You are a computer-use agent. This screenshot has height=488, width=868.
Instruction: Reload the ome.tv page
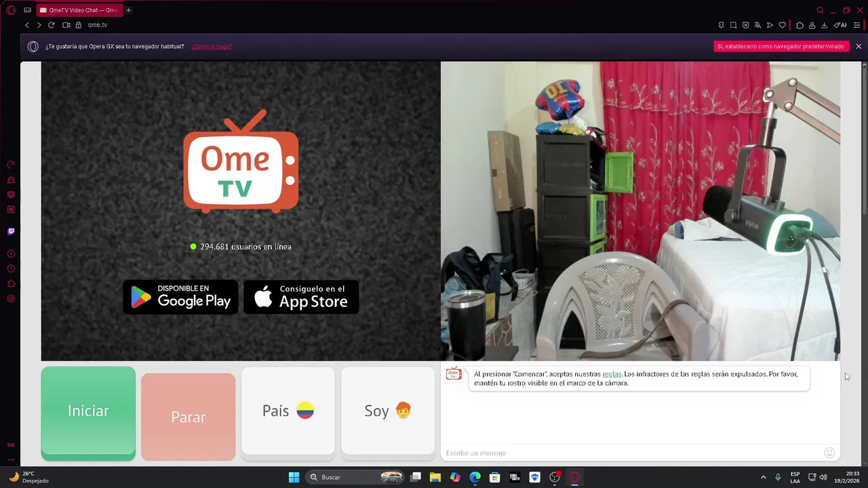tap(51, 25)
